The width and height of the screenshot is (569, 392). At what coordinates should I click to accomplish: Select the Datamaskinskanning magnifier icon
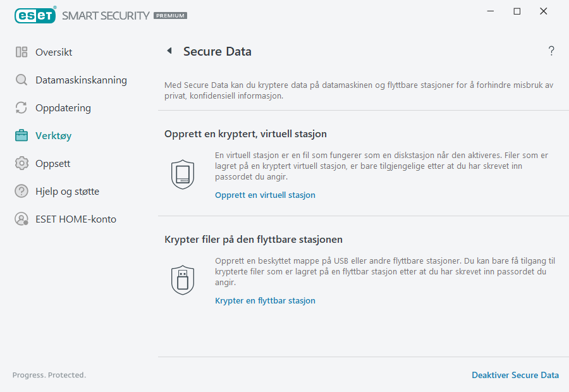tap(21, 80)
